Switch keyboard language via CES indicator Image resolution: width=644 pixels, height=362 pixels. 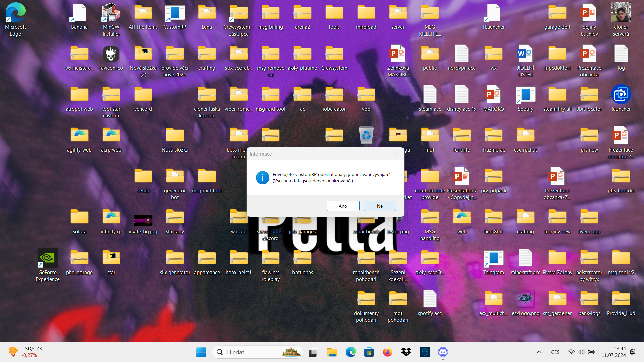click(555, 352)
